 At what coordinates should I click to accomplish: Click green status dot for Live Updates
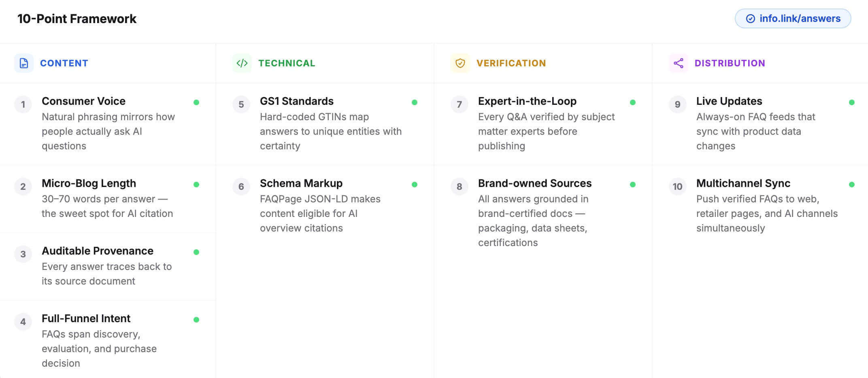(851, 102)
